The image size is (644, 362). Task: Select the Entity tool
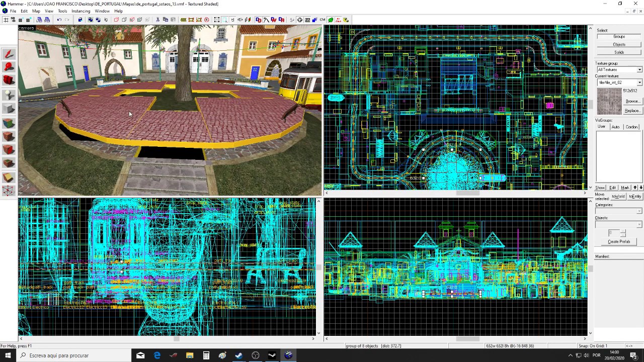9,95
